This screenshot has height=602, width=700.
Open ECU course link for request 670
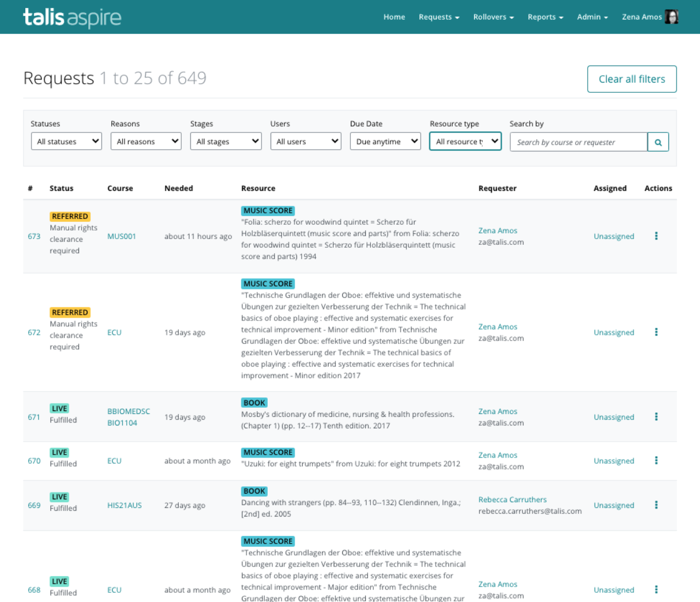tap(114, 461)
